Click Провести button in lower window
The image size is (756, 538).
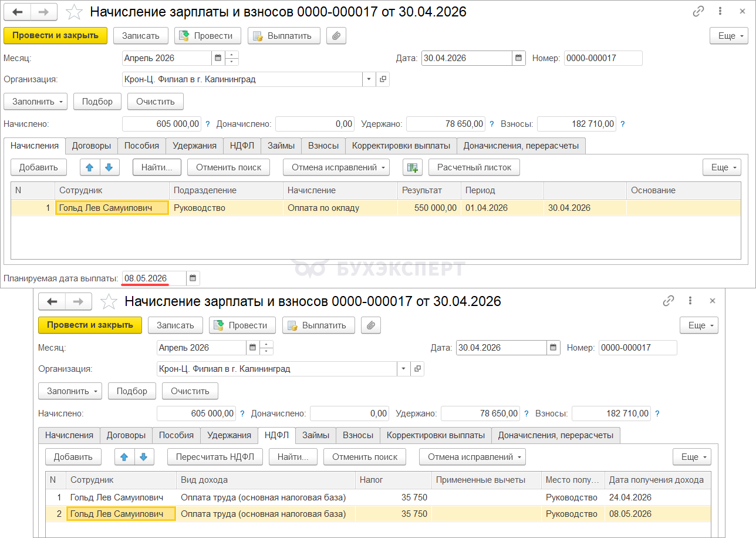[x=242, y=325]
